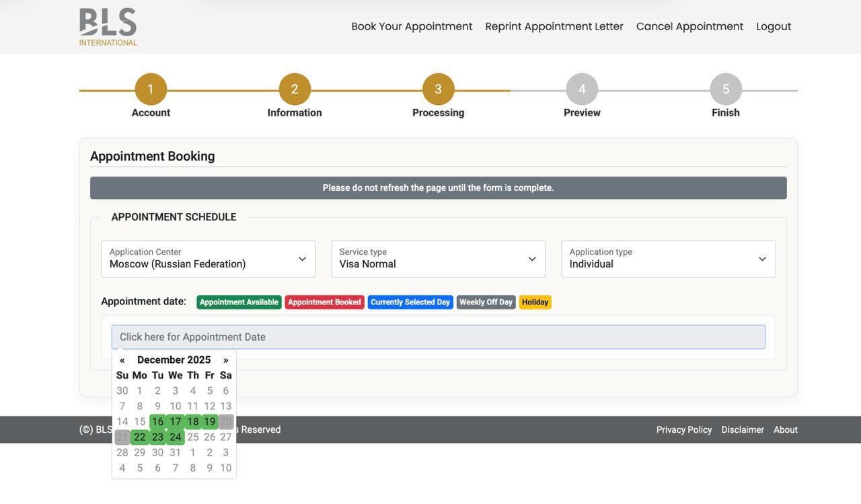Open the Service type dropdown

(x=439, y=259)
